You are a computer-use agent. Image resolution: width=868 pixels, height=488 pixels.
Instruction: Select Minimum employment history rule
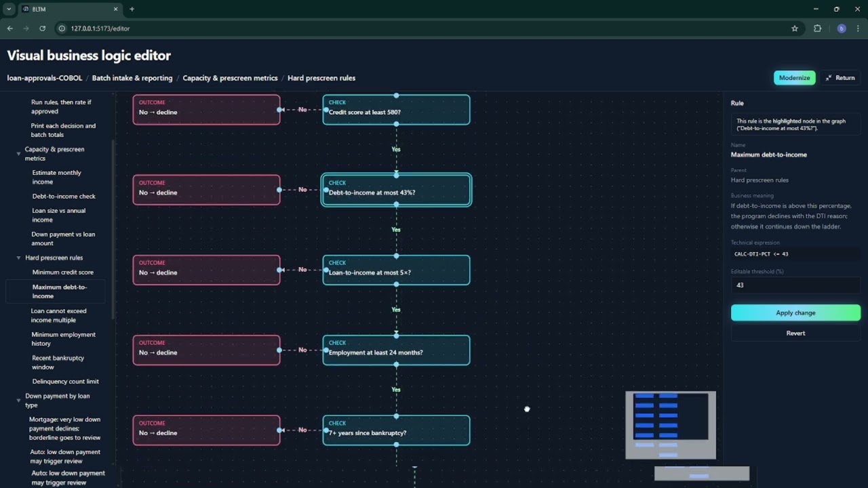(63, 339)
